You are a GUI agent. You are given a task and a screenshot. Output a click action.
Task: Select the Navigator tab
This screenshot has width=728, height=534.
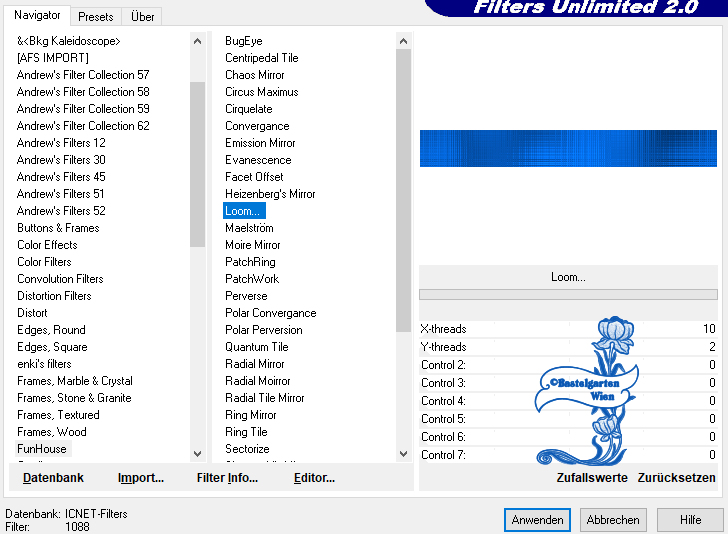(37, 15)
